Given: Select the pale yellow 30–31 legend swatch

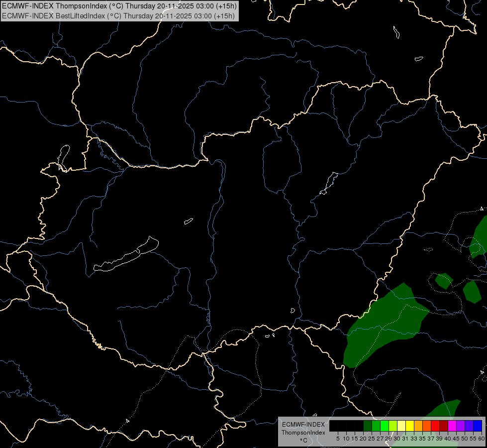Looking at the screenshot, I should tap(401, 426).
